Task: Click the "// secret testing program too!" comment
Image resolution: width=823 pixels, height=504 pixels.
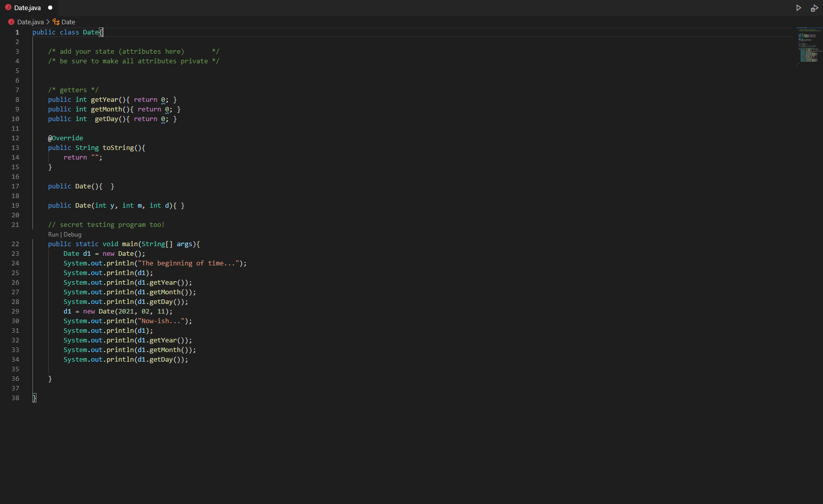Action: (106, 225)
